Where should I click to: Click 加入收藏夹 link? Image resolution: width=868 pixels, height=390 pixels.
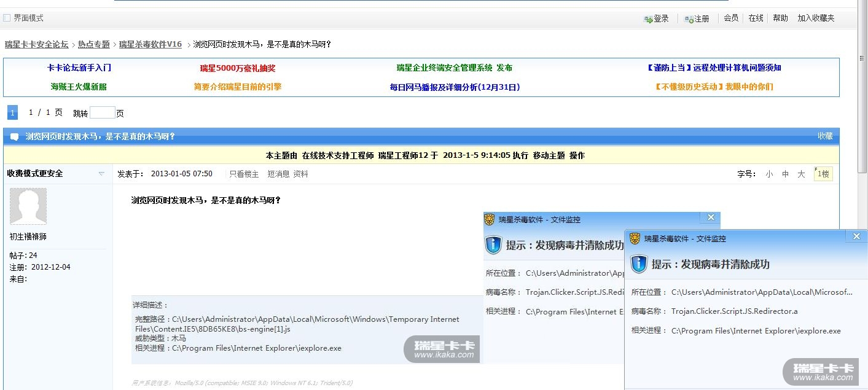click(x=816, y=18)
